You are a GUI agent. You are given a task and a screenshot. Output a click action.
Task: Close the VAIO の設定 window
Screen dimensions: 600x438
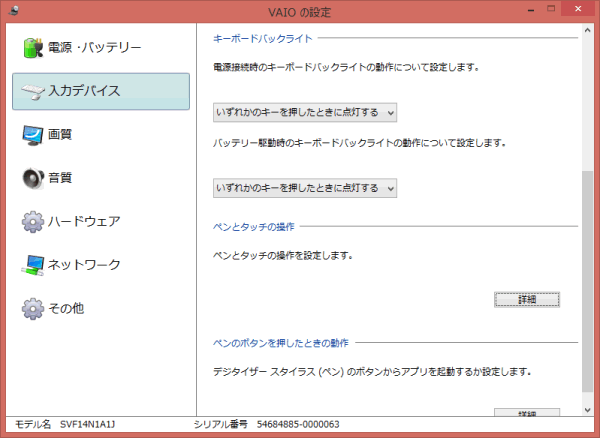click(578, 9)
